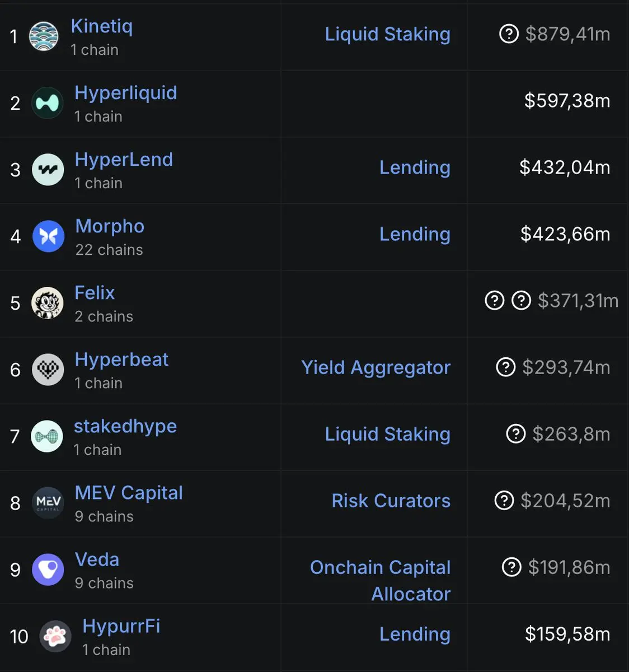Viewport: 629px width, 672px height.
Task: Click the stakedhype logo icon
Action: click(x=47, y=436)
